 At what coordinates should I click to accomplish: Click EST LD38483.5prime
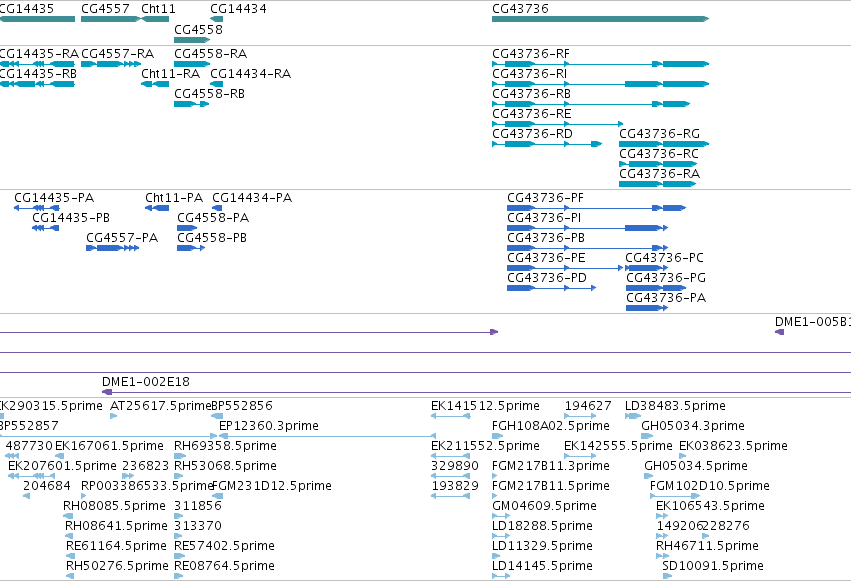point(633,416)
